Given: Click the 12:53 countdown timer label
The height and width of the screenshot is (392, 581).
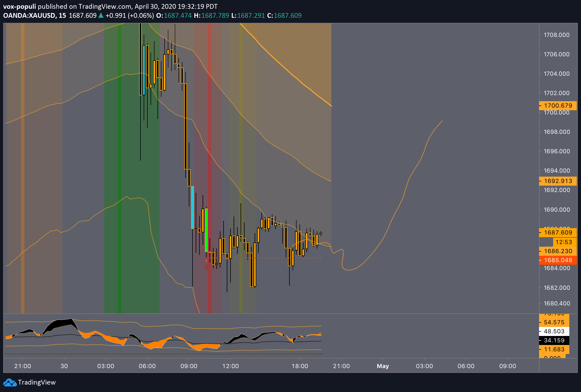Looking at the screenshot, I should click(x=565, y=242).
